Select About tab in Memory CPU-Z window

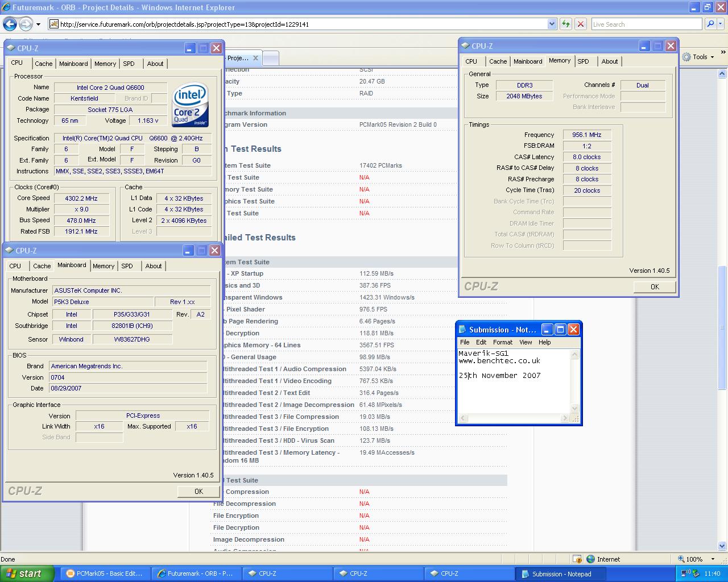(x=610, y=61)
